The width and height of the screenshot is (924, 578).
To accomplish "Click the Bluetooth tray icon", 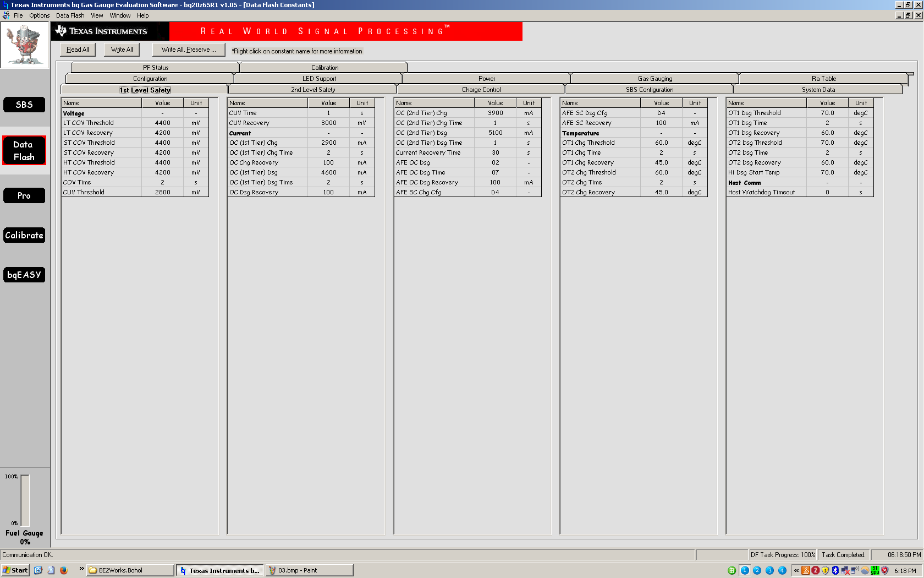I will (x=835, y=570).
